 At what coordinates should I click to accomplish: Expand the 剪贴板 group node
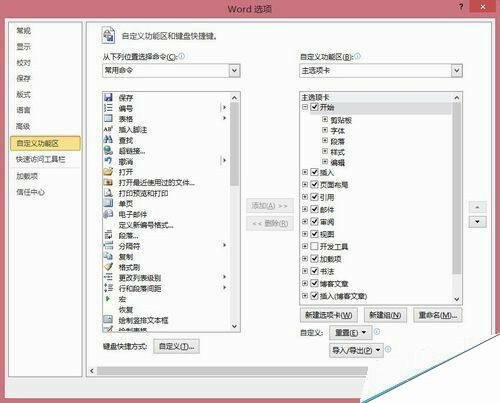tap(325, 119)
